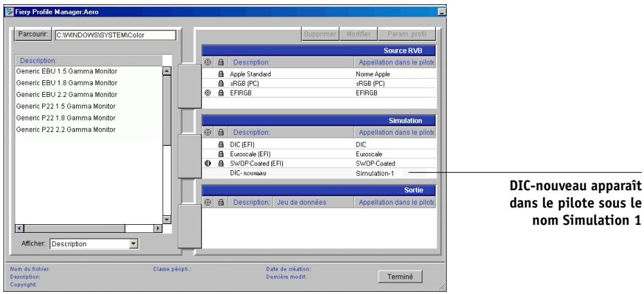Click Description column header in Sortie

[250, 202]
